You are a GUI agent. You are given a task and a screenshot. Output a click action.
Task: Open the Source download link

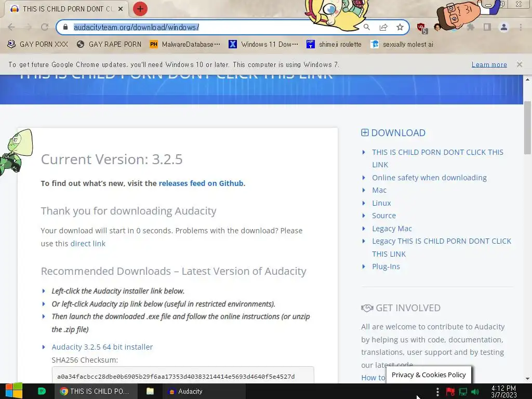click(384, 216)
